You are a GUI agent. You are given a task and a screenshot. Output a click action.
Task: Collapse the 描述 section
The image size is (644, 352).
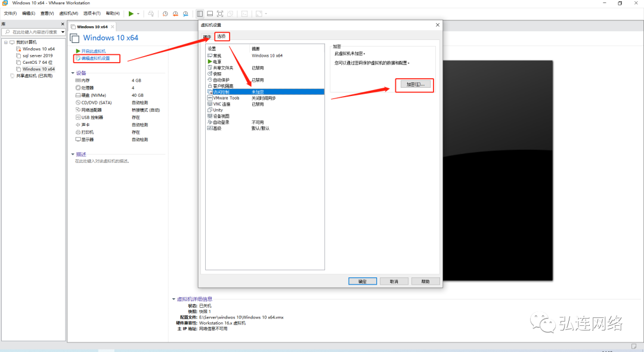tap(73, 155)
